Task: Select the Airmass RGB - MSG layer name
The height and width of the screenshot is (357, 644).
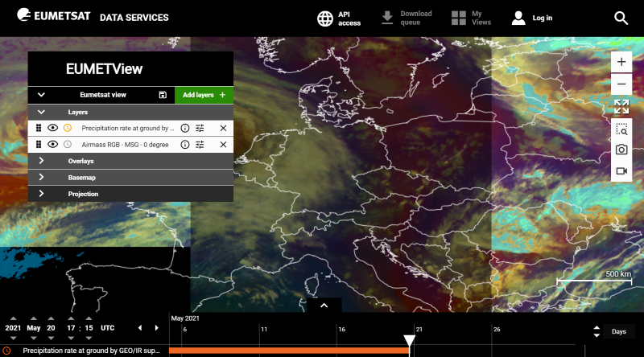Action: click(x=125, y=145)
